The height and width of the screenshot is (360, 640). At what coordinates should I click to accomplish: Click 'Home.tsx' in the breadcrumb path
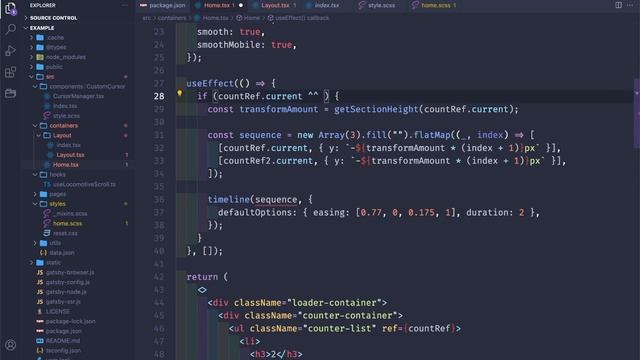pyautogui.click(x=216, y=18)
